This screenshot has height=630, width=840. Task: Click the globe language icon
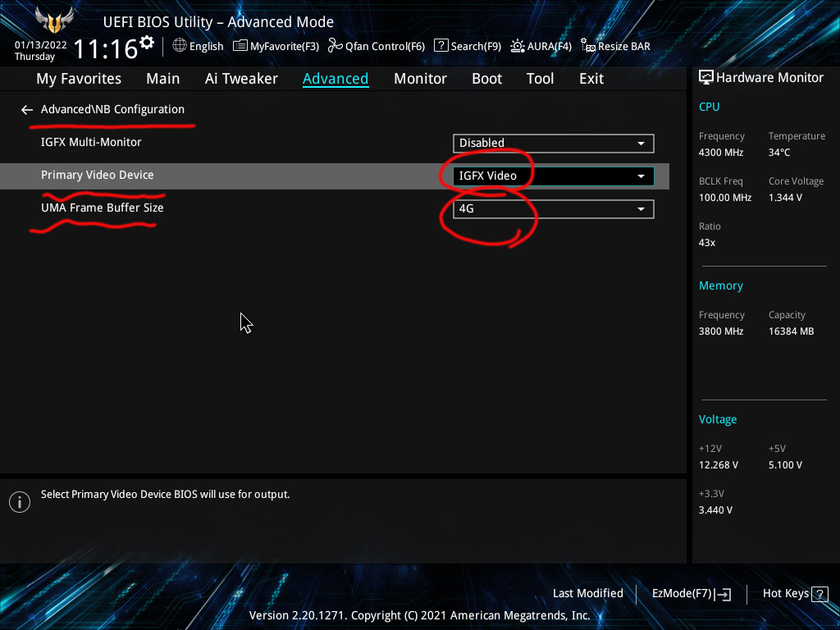pyautogui.click(x=180, y=46)
